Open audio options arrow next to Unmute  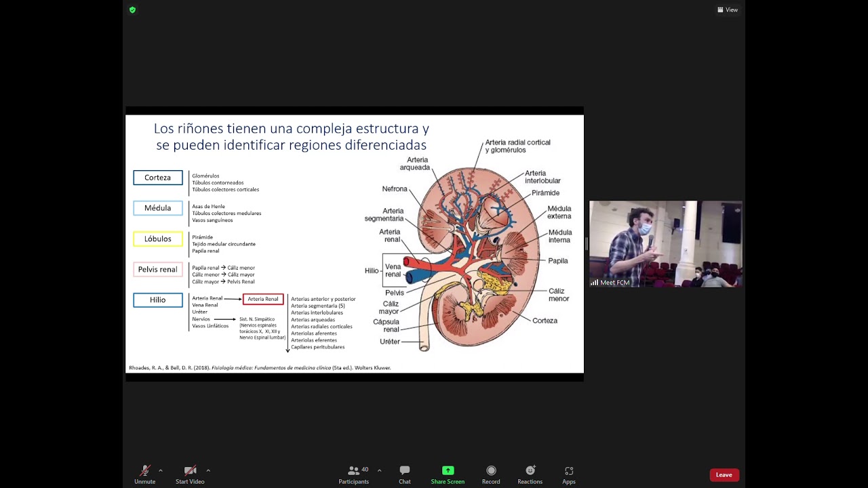click(161, 470)
